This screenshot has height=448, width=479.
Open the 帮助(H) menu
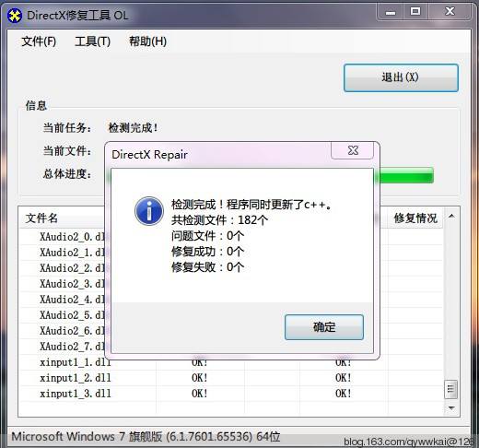[147, 41]
